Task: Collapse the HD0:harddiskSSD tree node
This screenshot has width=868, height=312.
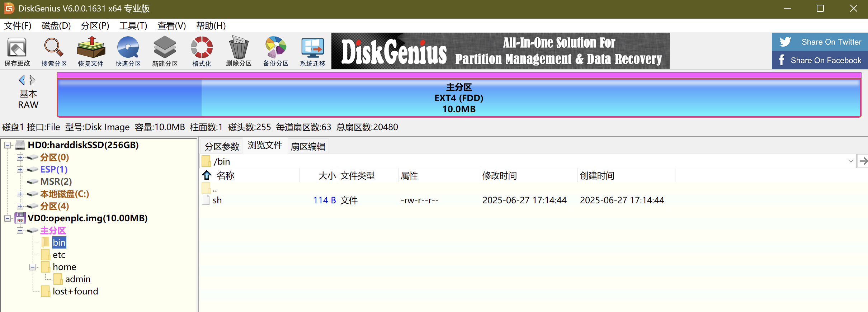Action: point(8,145)
